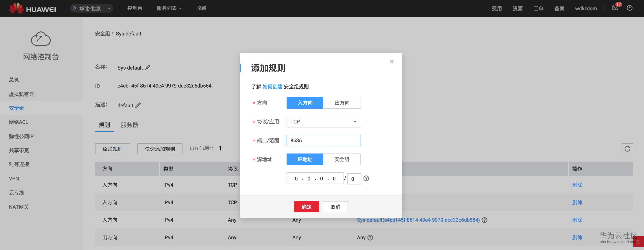Switch to the 服务器 tab

pos(129,125)
